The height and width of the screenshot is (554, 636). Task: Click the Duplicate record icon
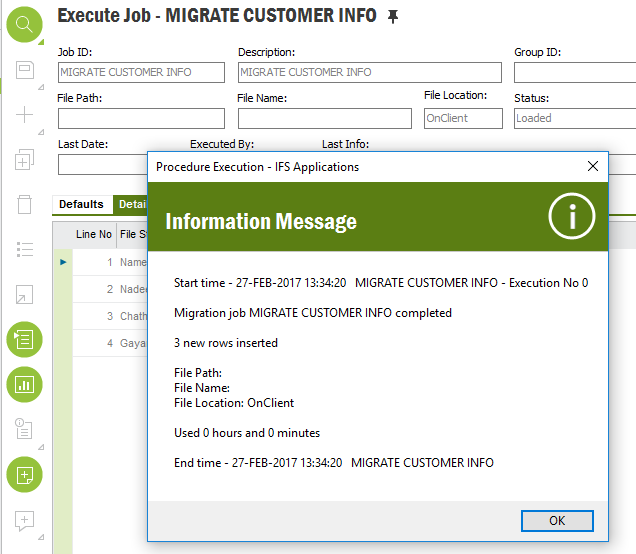pos(24,159)
